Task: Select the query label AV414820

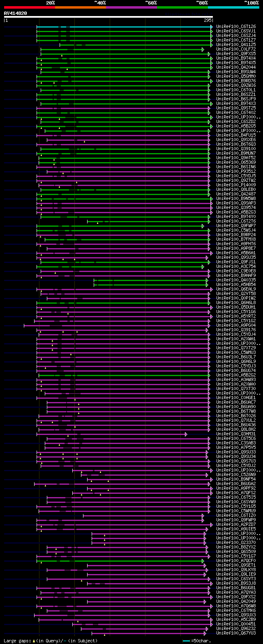Action: pos(16,13)
